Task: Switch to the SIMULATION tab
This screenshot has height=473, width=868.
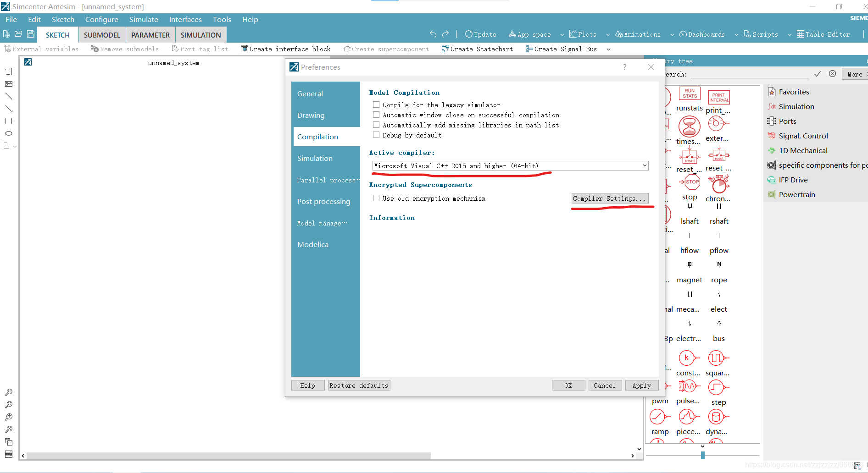Action: (x=200, y=35)
